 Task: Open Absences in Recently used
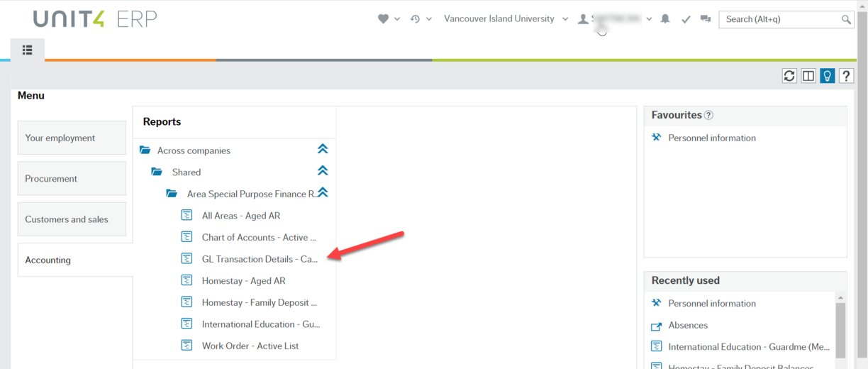[688, 325]
